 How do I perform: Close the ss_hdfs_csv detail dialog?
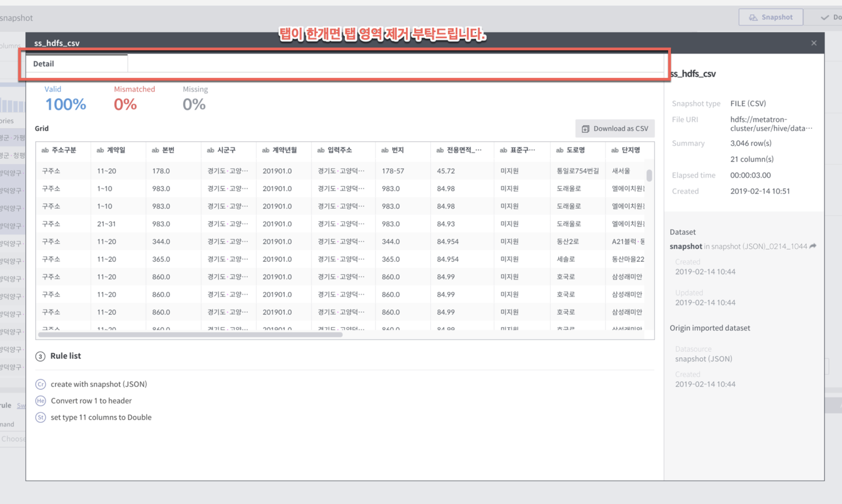(x=814, y=43)
